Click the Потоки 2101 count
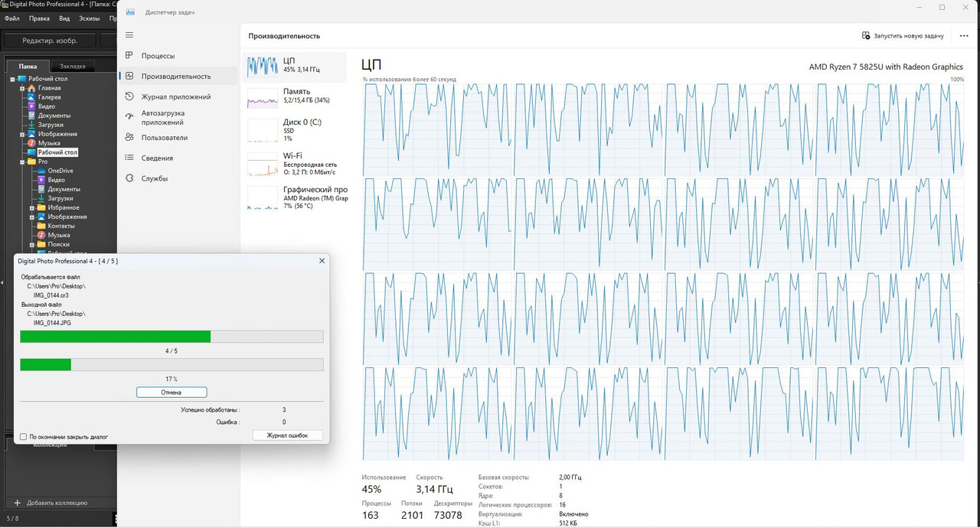 [x=412, y=515]
